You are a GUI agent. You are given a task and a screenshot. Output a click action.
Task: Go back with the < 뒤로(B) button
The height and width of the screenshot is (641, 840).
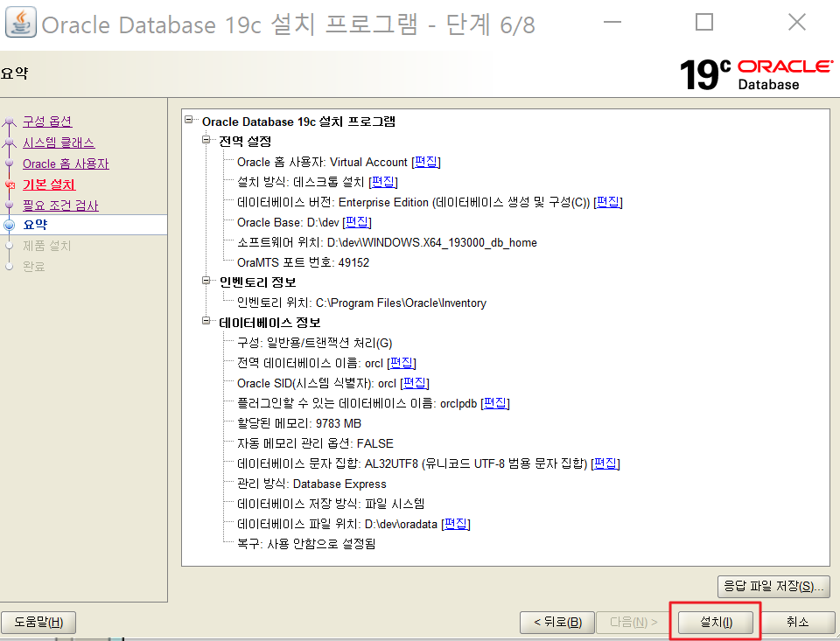point(557,623)
